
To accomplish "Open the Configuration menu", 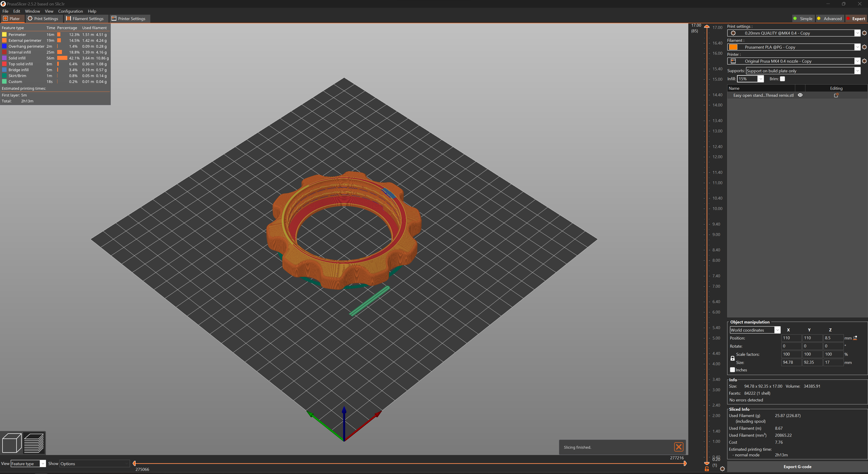I will 71,11.
